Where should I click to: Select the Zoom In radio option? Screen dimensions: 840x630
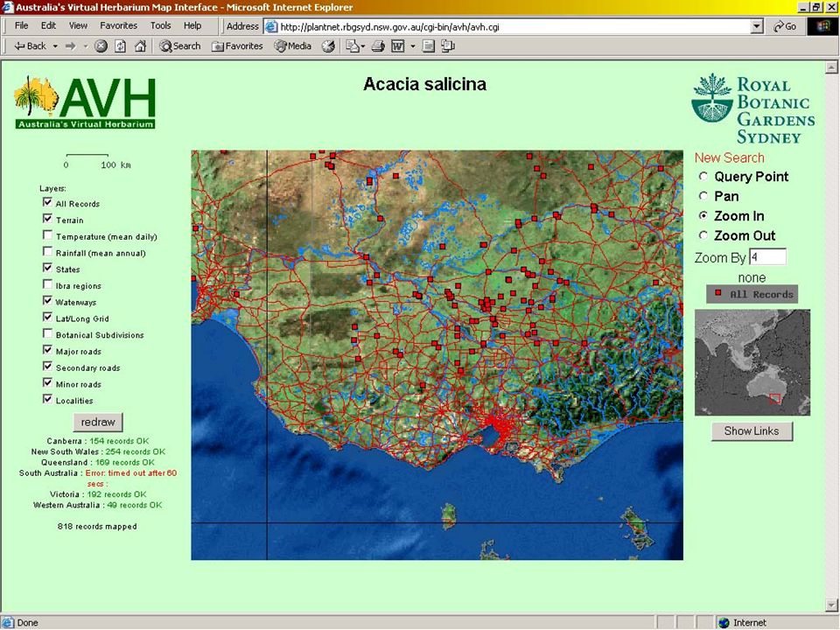pyautogui.click(x=703, y=216)
